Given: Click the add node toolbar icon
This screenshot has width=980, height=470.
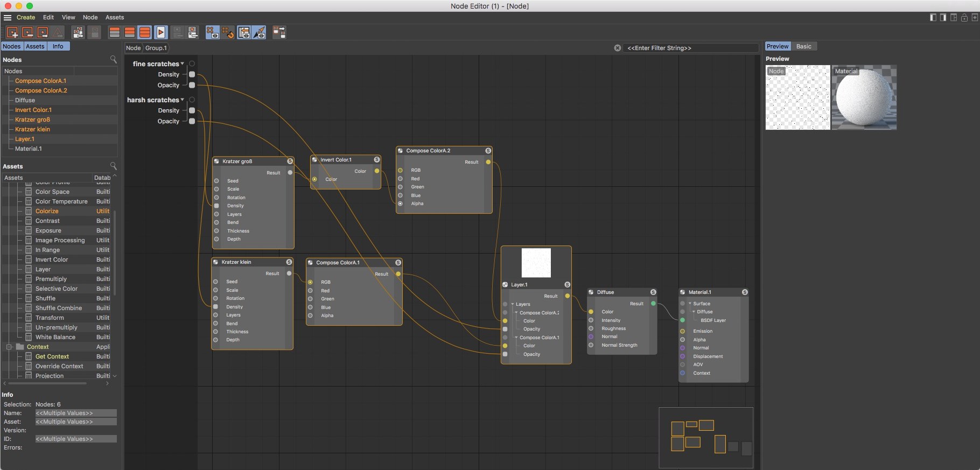Looking at the screenshot, I should (x=12, y=33).
